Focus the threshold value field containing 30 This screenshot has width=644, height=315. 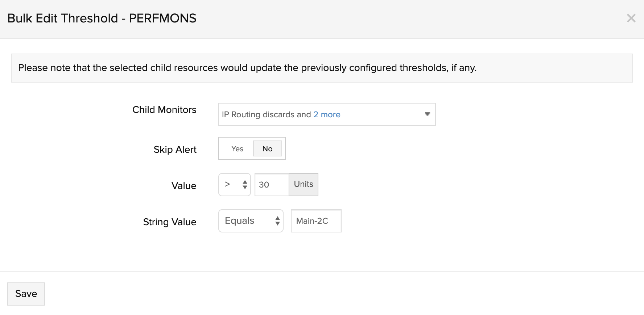272,185
